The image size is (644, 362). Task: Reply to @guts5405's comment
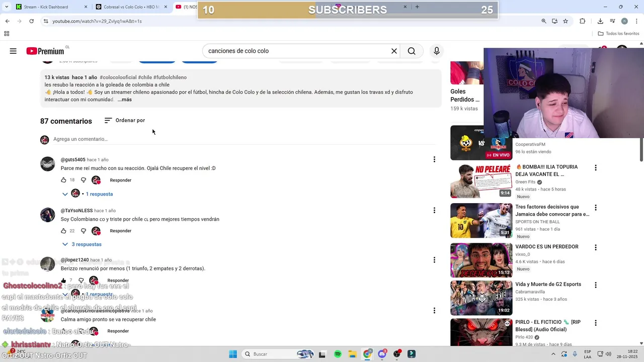pyautogui.click(x=121, y=180)
